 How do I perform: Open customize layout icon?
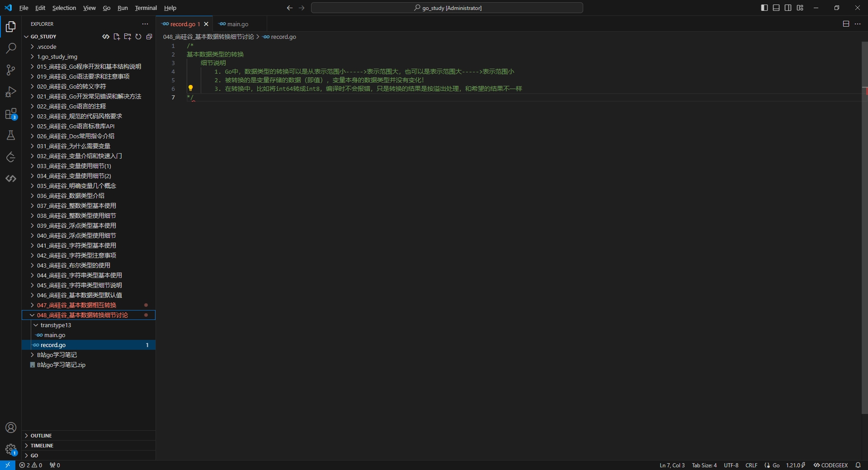point(800,8)
